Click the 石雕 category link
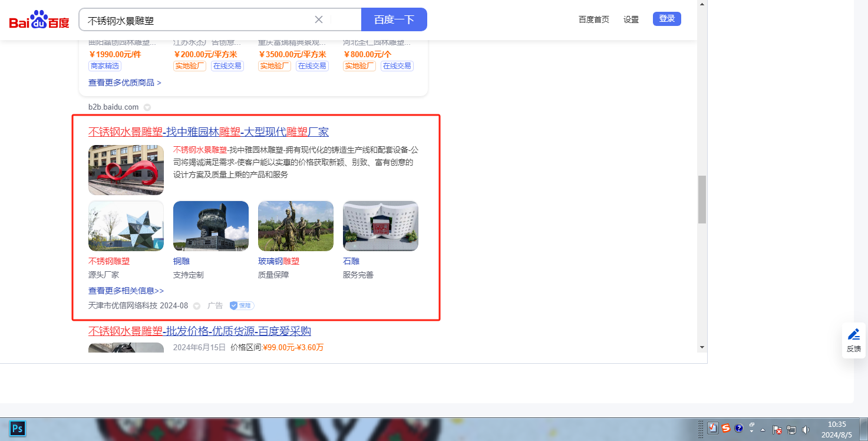The image size is (868, 441). point(351,261)
